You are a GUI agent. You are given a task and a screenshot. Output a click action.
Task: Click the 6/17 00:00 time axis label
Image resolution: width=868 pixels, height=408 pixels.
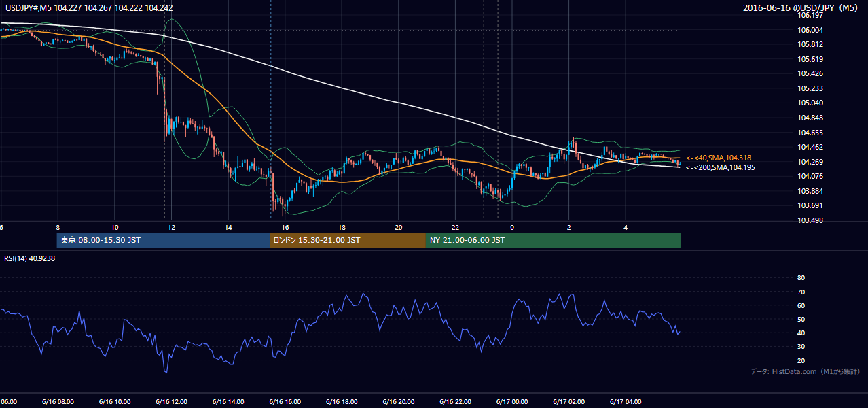tap(512, 402)
